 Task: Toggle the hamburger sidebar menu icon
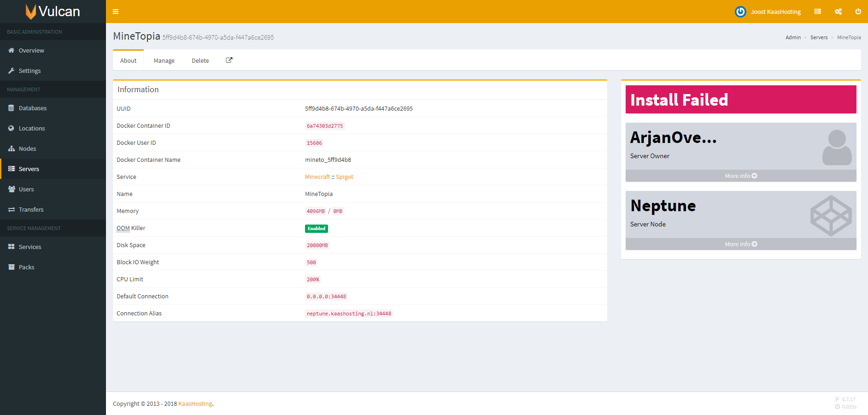tap(116, 12)
